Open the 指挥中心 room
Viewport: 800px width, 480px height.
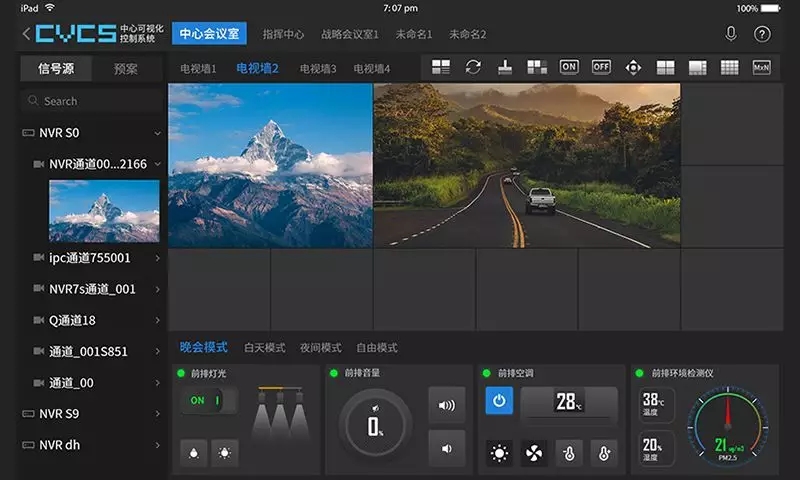283,34
